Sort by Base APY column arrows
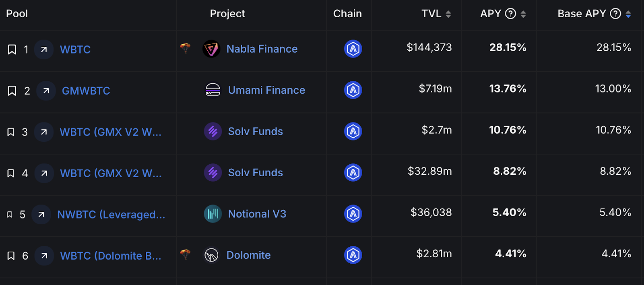 [x=628, y=14]
